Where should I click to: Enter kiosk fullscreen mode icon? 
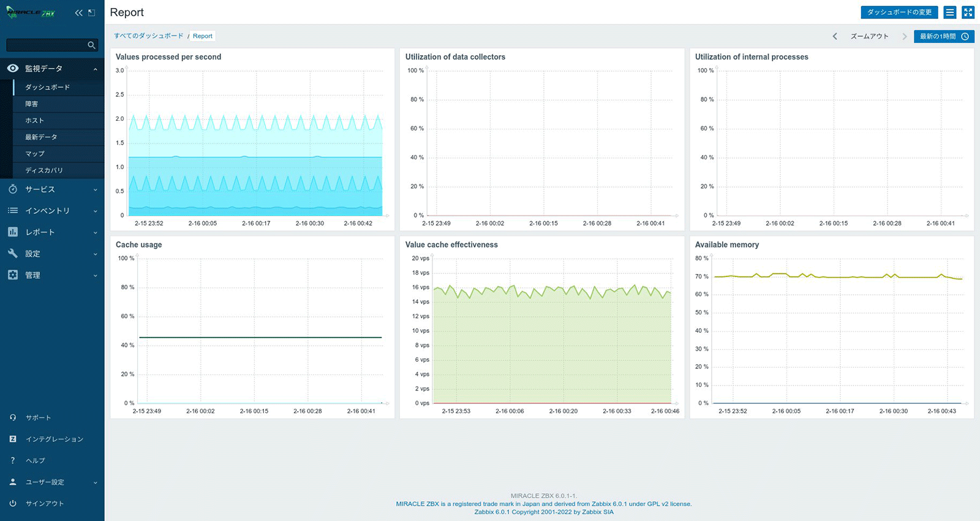(x=968, y=12)
